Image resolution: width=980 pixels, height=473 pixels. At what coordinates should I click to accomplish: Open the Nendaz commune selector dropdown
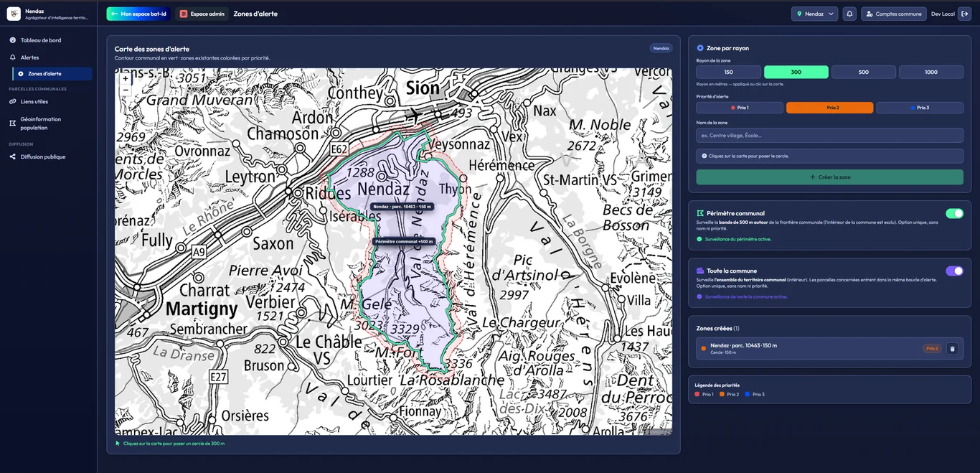coord(814,14)
